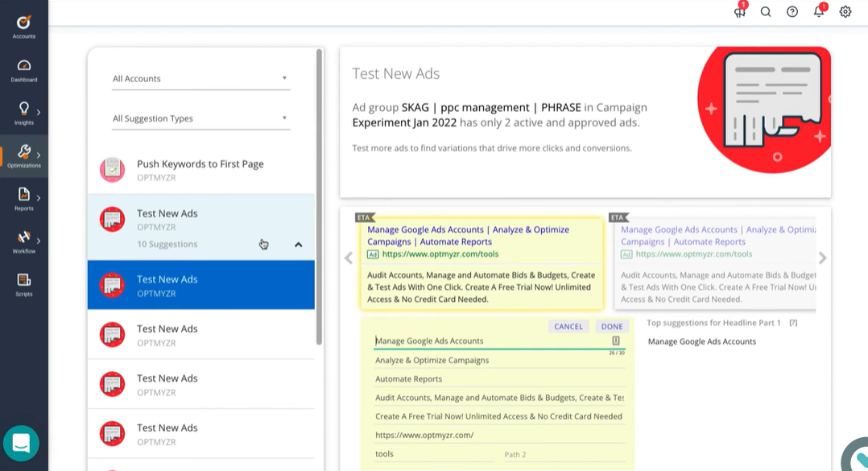Click the help [?] beside Top suggestions
Screen dimensions: 868x471
click(x=793, y=323)
